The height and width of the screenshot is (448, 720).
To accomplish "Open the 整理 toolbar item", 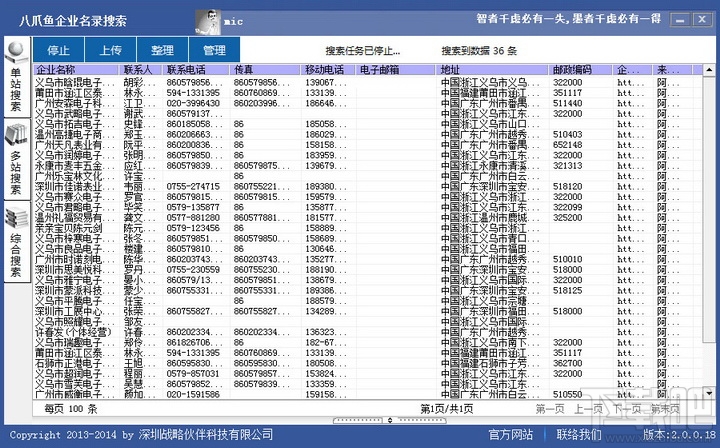I will (x=162, y=50).
